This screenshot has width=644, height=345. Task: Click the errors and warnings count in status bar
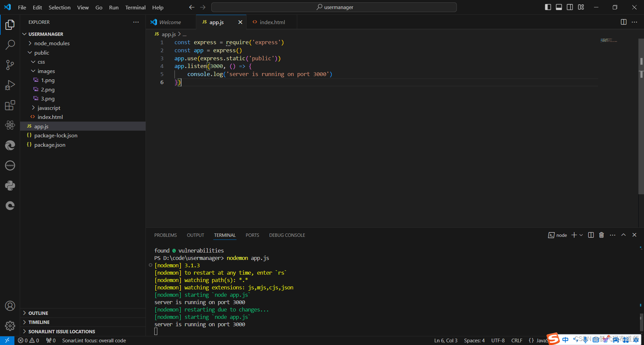coord(29,340)
